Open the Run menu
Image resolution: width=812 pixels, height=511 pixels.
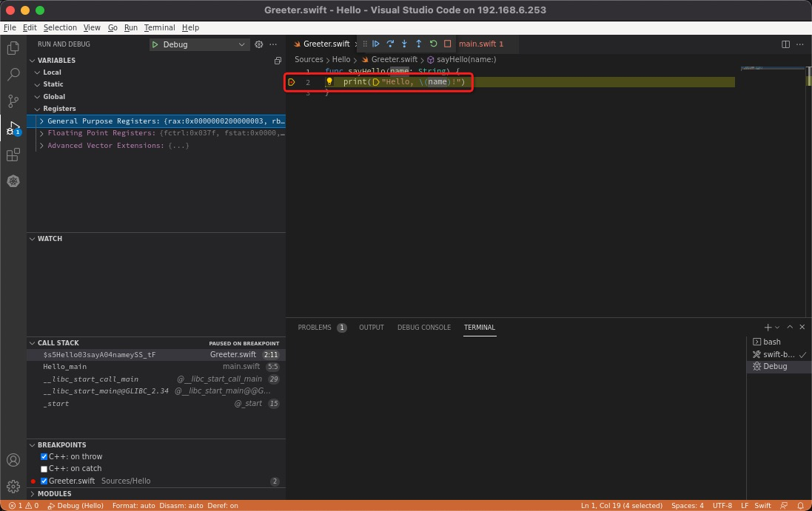coord(131,27)
